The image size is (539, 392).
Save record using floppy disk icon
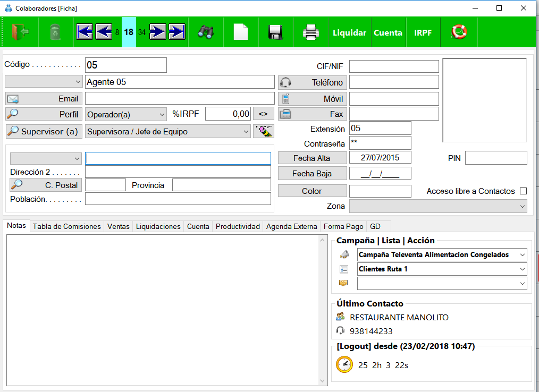[275, 32]
